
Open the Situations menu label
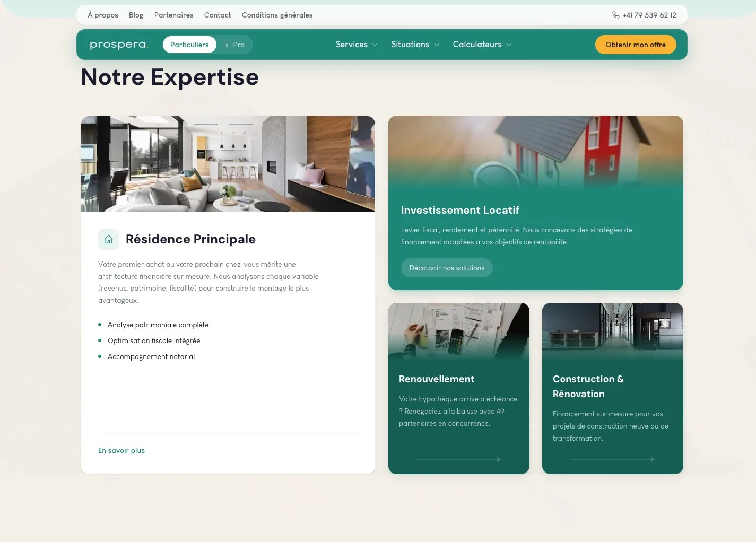point(410,45)
